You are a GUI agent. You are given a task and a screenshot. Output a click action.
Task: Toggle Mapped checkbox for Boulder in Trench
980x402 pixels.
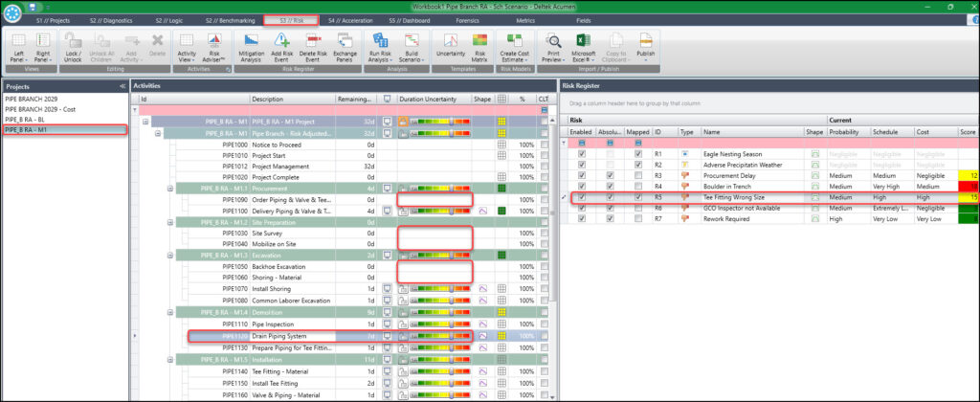[x=636, y=187]
